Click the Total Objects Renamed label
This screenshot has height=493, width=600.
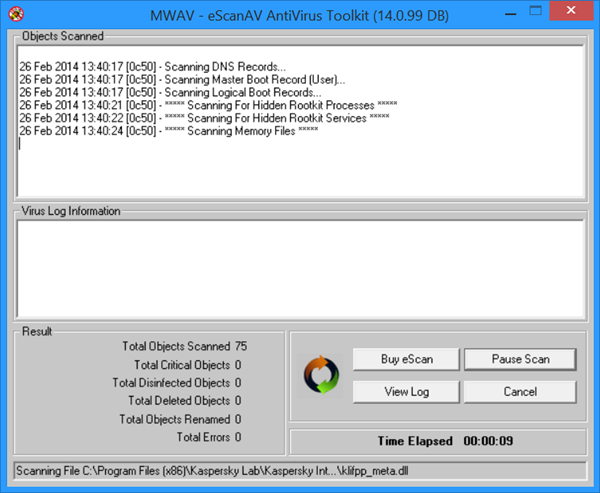tap(175, 419)
